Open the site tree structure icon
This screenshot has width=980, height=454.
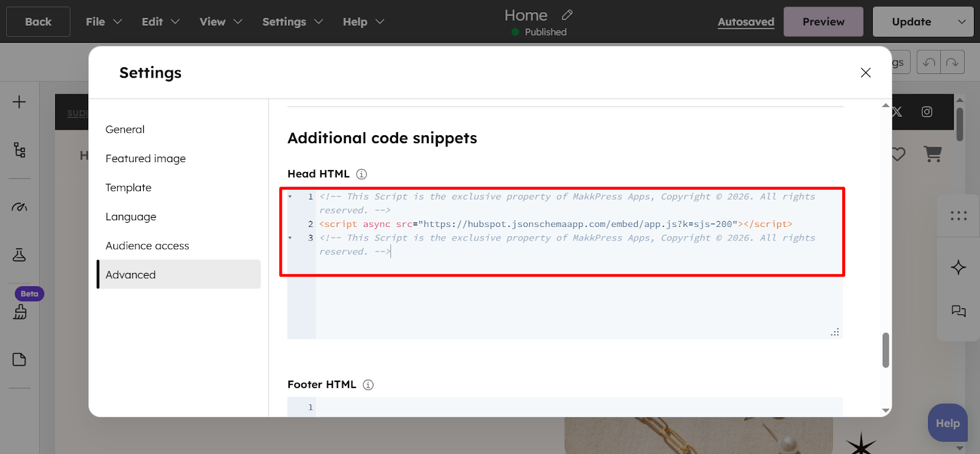point(20,150)
